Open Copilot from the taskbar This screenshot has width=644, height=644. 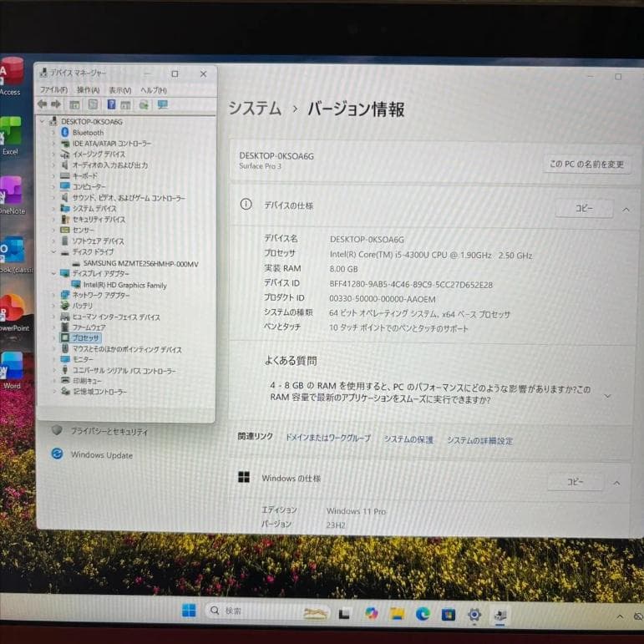pyautogui.click(x=372, y=614)
